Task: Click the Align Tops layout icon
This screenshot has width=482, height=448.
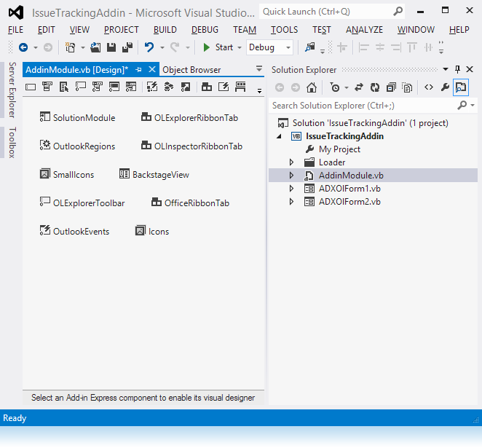Action: tap(412, 47)
